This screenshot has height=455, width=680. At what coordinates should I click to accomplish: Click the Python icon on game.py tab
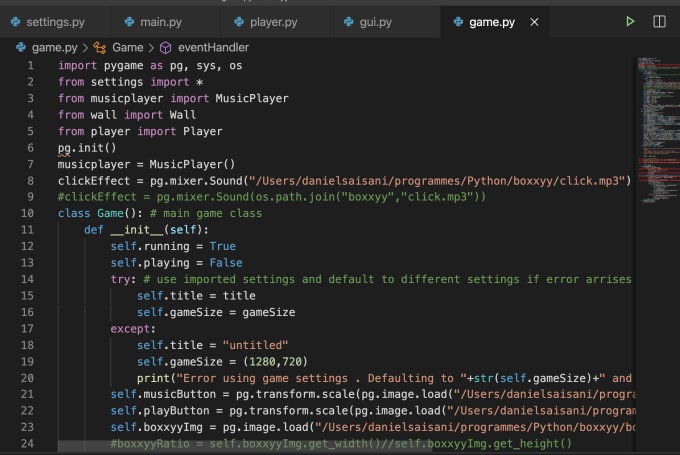[458, 22]
